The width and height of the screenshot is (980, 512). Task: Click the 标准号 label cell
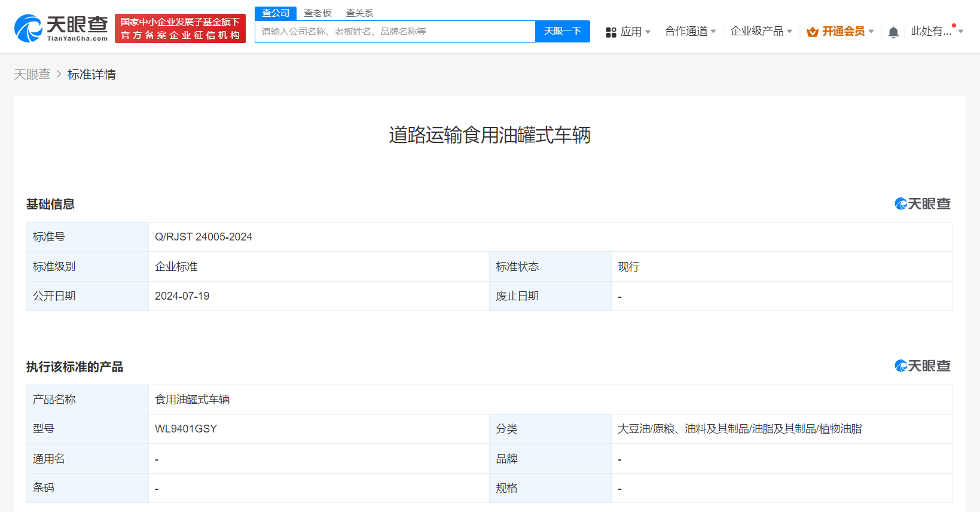(x=87, y=237)
